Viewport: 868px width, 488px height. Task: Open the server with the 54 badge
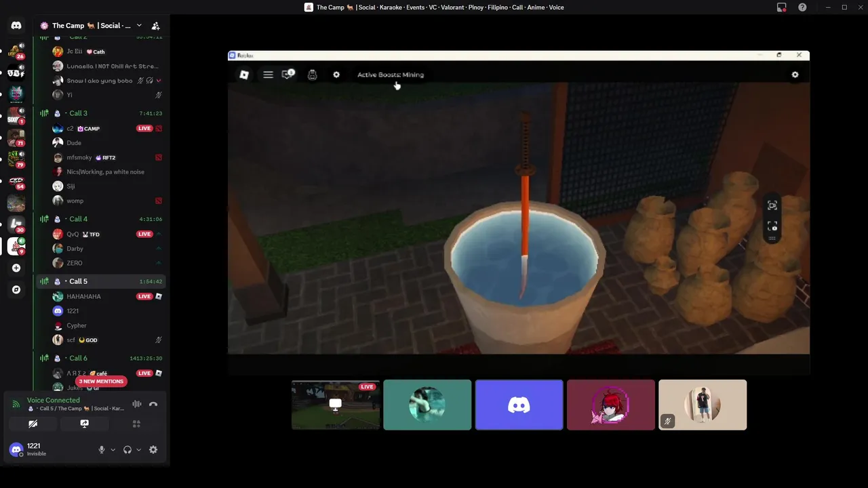point(16,181)
